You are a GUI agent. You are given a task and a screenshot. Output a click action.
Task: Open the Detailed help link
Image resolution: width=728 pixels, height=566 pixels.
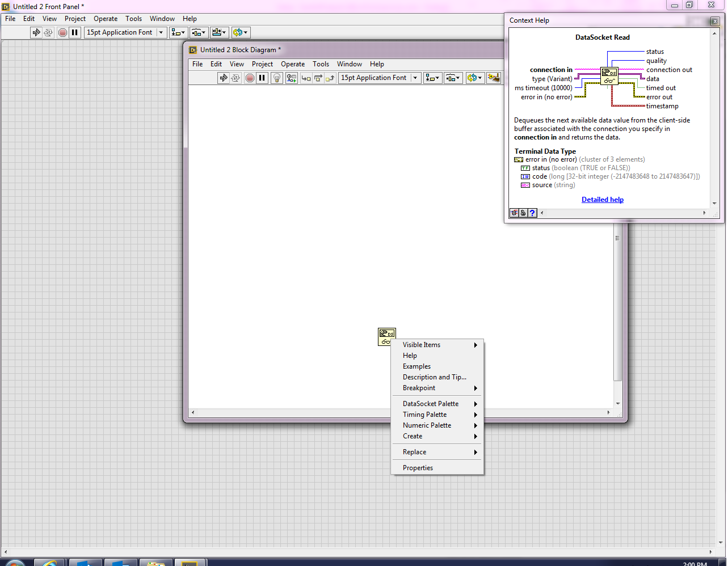click(603, 200)
